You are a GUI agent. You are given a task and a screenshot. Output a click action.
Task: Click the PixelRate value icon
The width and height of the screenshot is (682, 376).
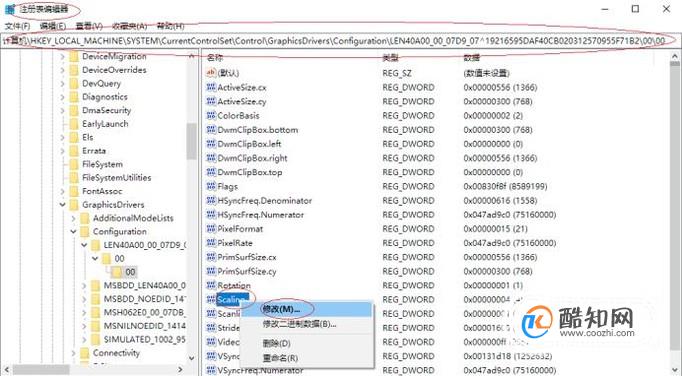tap(211, 243)
